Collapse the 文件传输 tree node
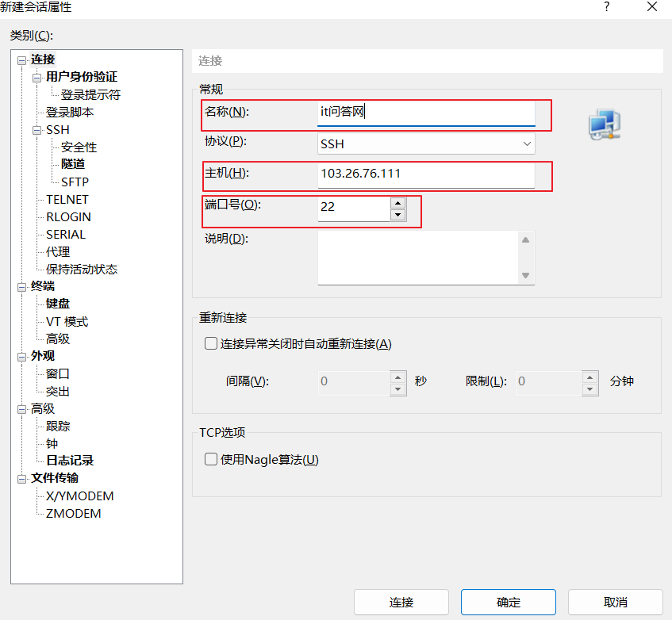Screen dimensions: 672x620 click(21, 479)
